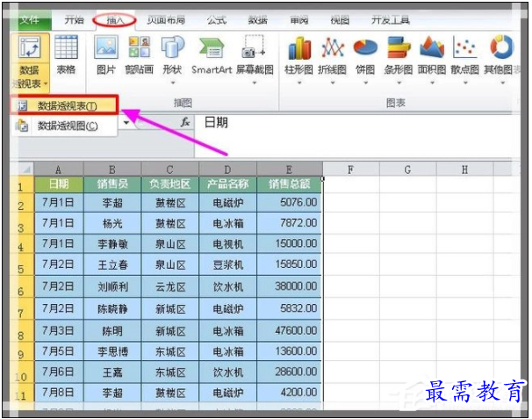Click cell containing 陈晓静

coord(112,308)
